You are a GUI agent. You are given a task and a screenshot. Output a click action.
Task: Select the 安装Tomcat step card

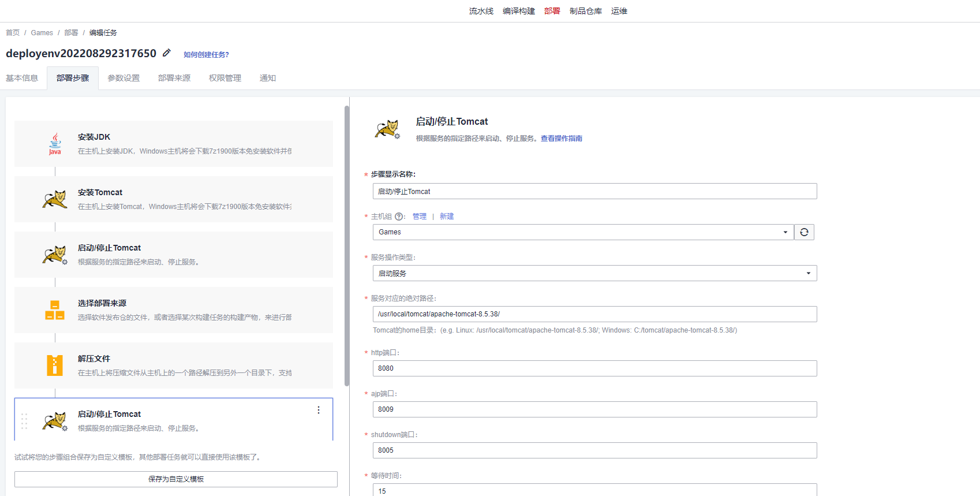(174, 199)
